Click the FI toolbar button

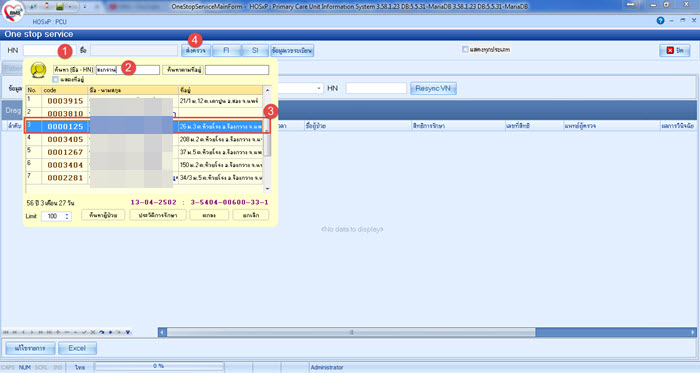[226, 50]
